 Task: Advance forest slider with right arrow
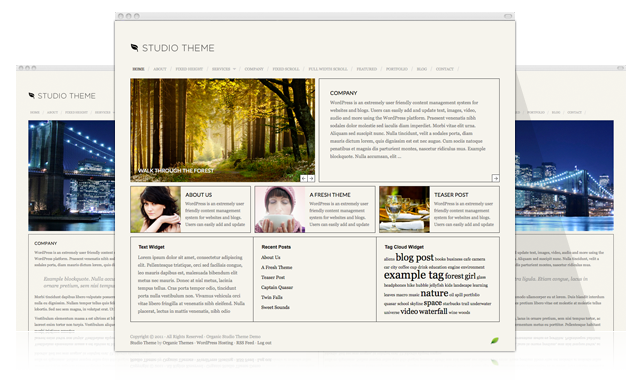311,178
